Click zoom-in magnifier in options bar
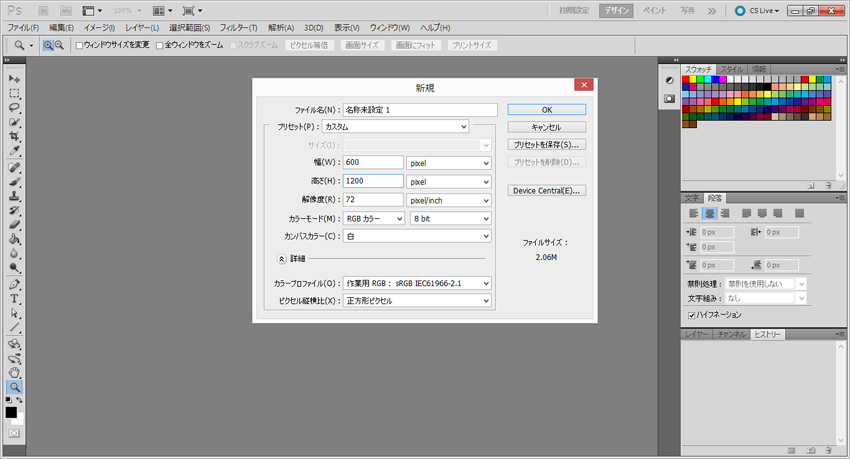Viewport: 850px width, 459px height. click(48, 46)
